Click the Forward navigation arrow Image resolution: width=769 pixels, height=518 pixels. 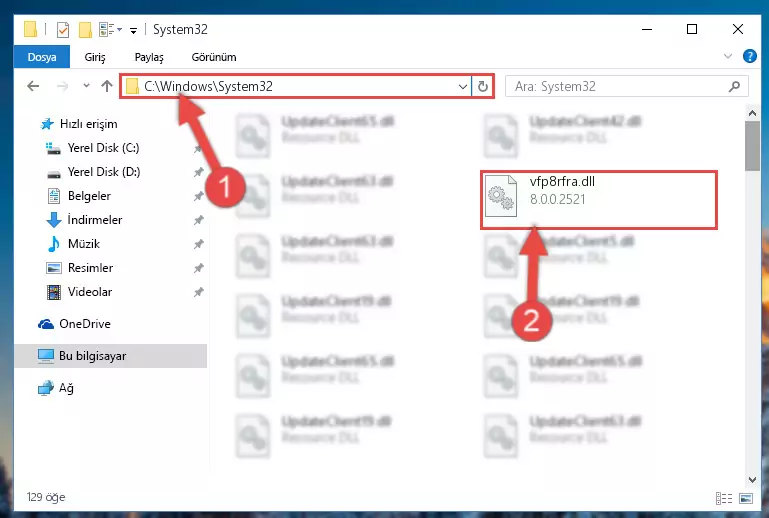[62, 86]
